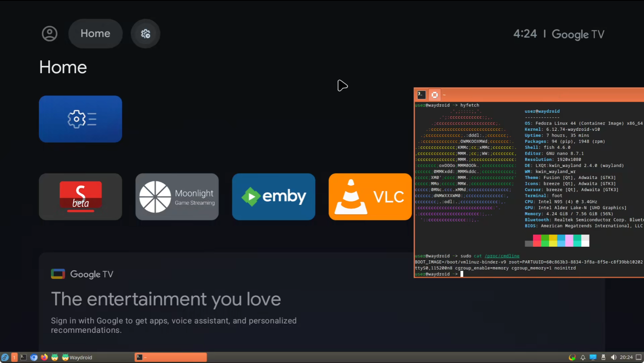Click the terminal command prompt cursor

pyautogui.click(x=462, y=274)
